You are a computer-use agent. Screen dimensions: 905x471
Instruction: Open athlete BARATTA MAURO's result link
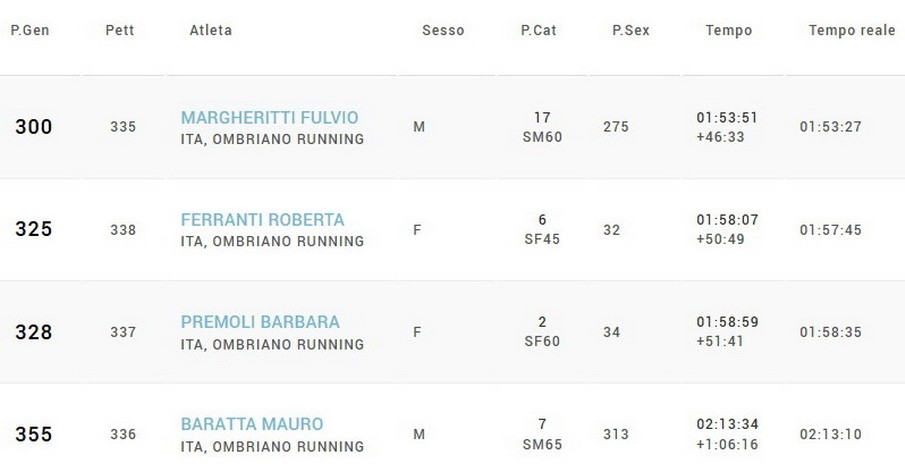coord(252,424)
